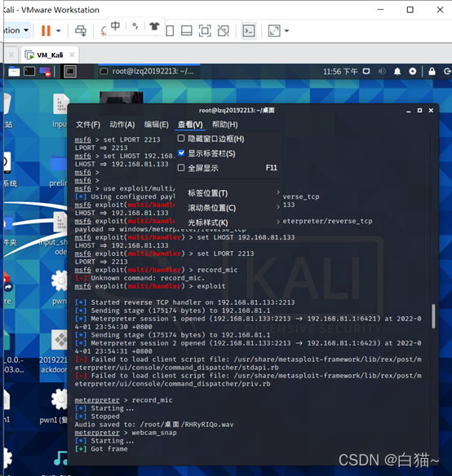Open the dropdown arrow beside the stretch display icon
Screen dimensions: 452x476
pos(286,31)
